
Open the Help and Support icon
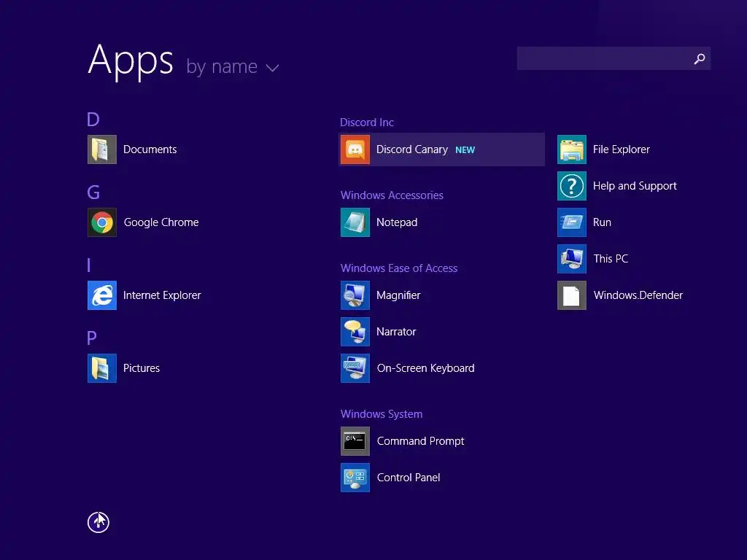(572, 186)
